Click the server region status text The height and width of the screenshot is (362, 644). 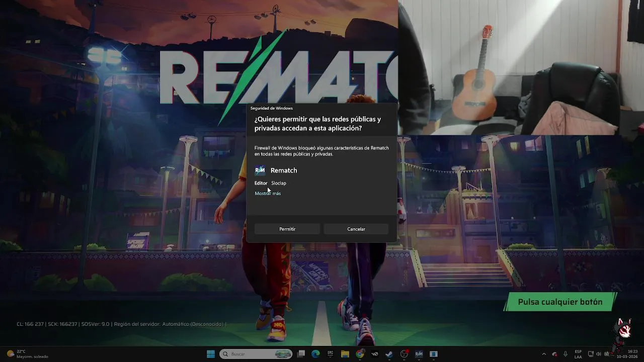point(170,324)
